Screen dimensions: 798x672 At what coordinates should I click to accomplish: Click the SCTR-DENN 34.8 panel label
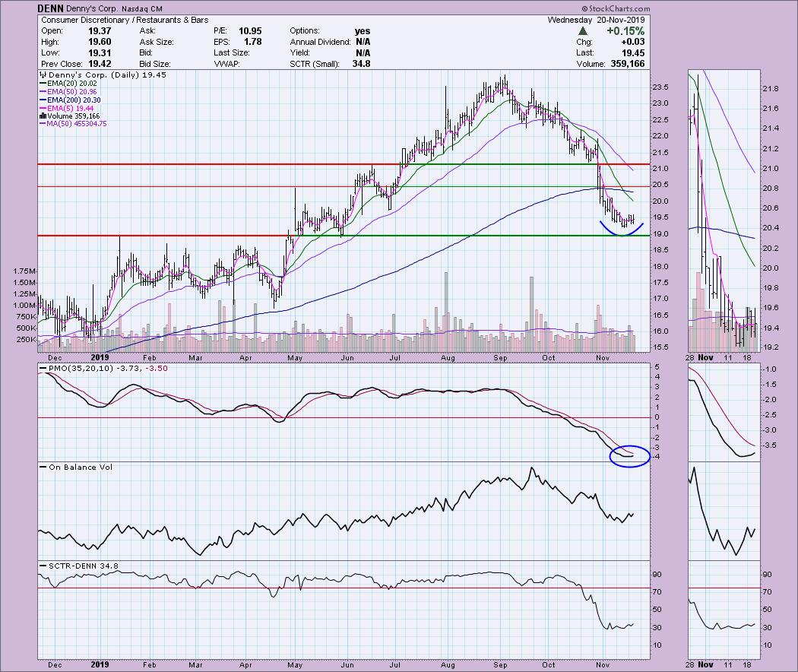coord(84,566)
